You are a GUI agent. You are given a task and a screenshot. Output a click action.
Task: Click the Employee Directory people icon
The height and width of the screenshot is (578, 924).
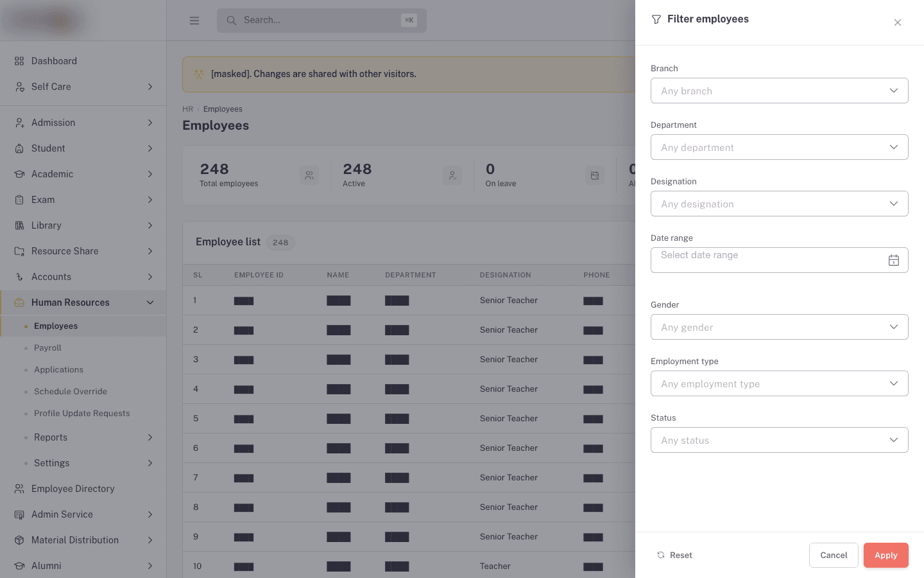19,489
